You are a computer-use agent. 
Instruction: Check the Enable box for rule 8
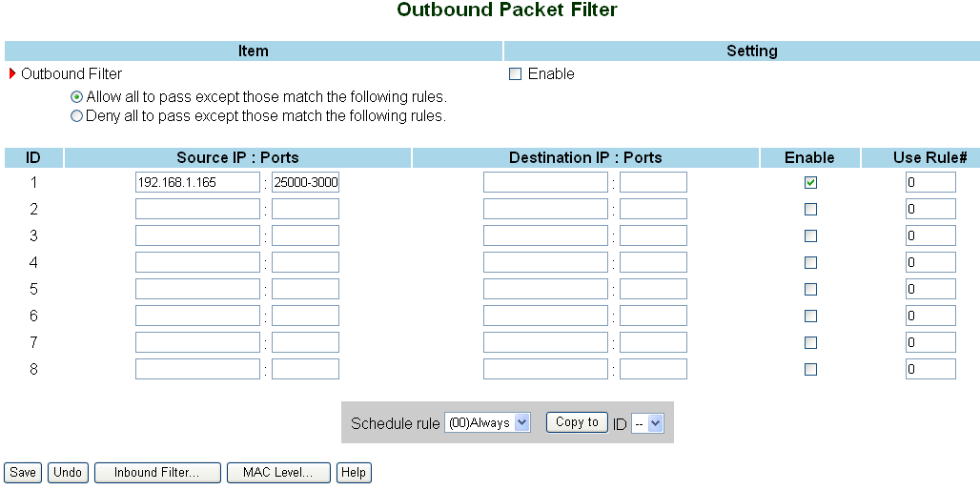[810, 369]
